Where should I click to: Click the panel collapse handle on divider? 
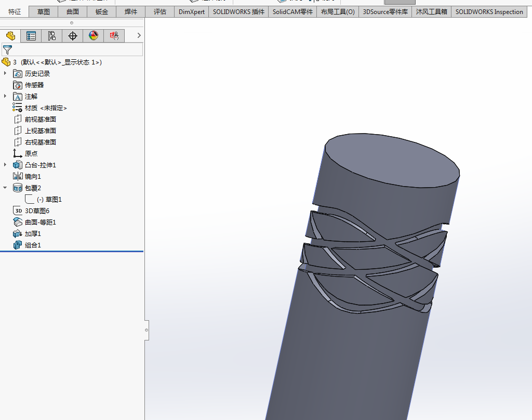coord(147,330)
